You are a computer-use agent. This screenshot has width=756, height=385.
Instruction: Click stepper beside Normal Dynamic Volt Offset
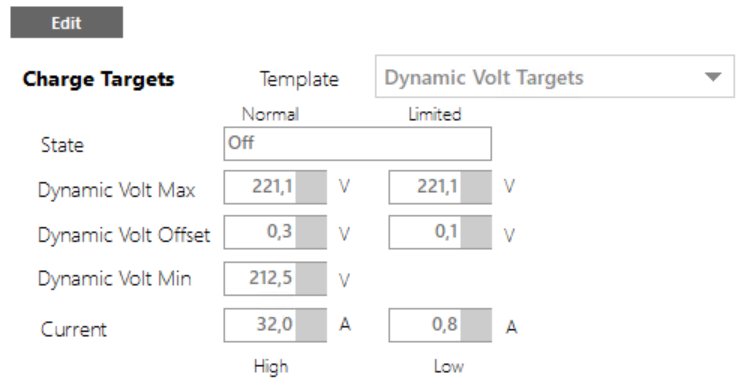[311, 232]
